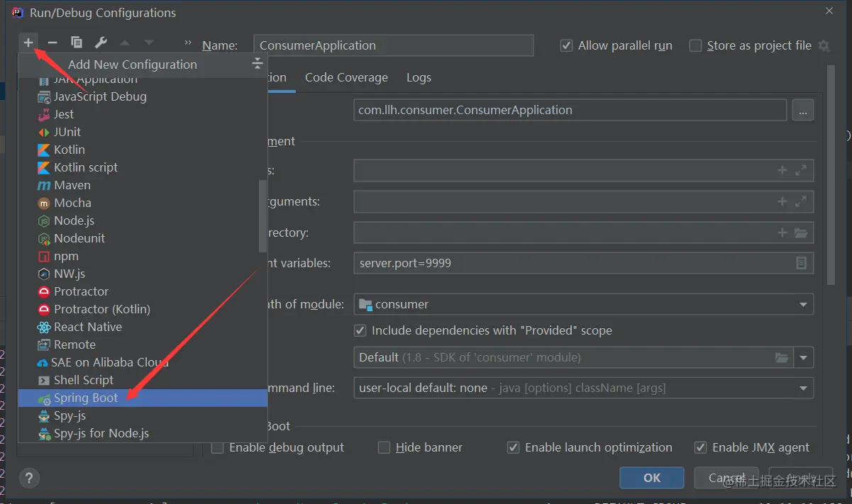852x504 pixels.
Task: Select Nodeunit configuration type
Action: pos(143,238)
